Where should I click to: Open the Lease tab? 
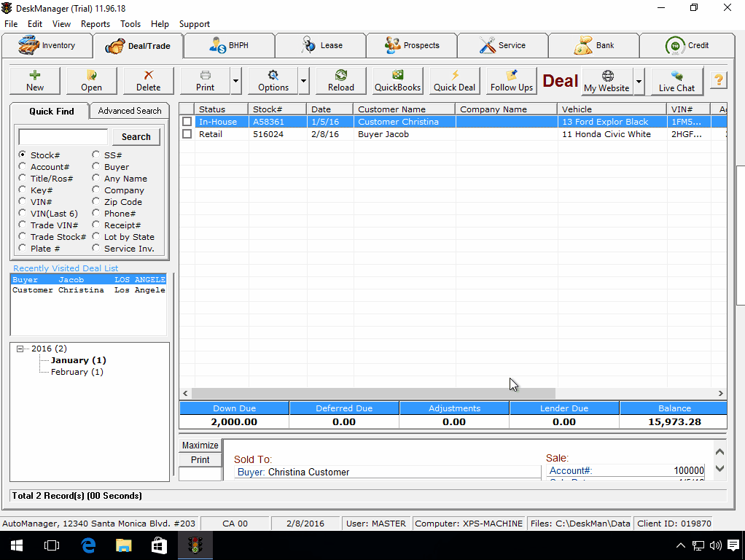coord(321,46)
